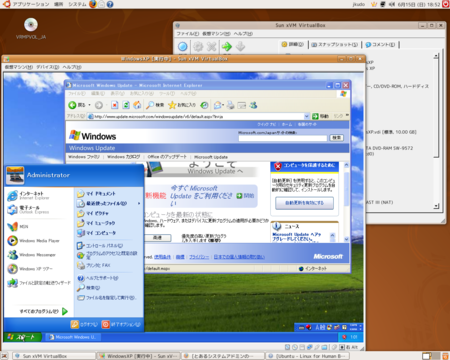Image resolution: width=450 pixels, height=360 pixels.
Task: Click the IE page vertical scrollbar
Action: [x=346, y=202]
